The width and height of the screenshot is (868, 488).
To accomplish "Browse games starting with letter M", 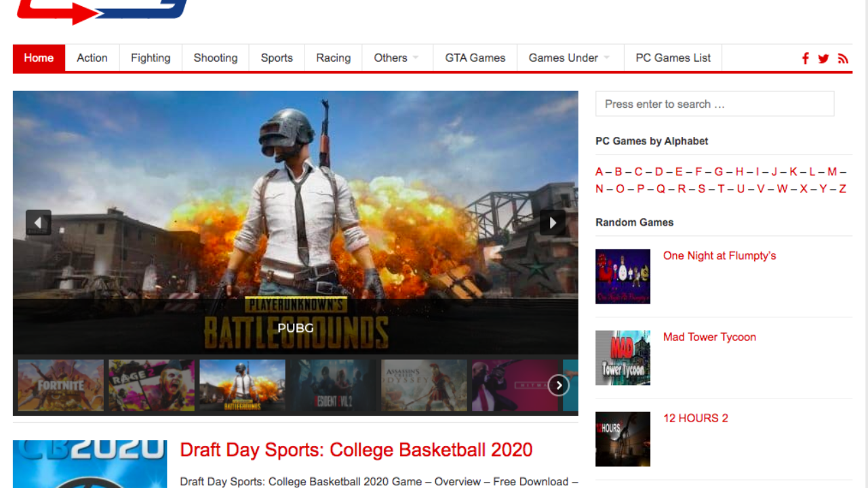I will point(832,171).
